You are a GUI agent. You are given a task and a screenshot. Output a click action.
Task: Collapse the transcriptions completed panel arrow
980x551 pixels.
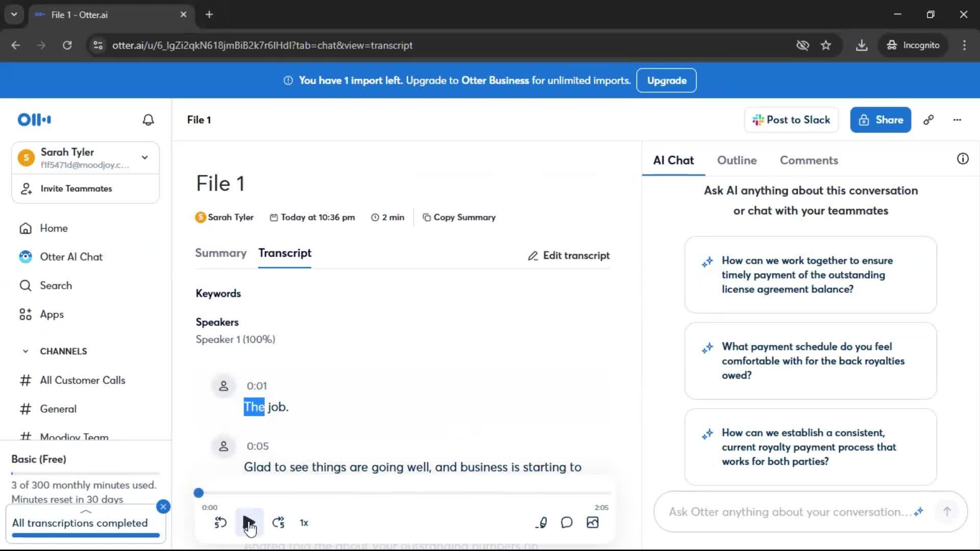[x=86, y=512]
